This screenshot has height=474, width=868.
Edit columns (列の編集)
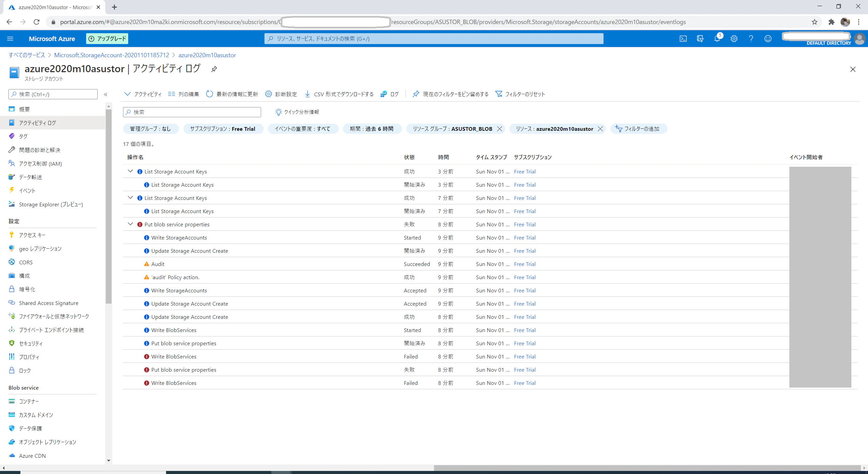click(x=184, y=94)
